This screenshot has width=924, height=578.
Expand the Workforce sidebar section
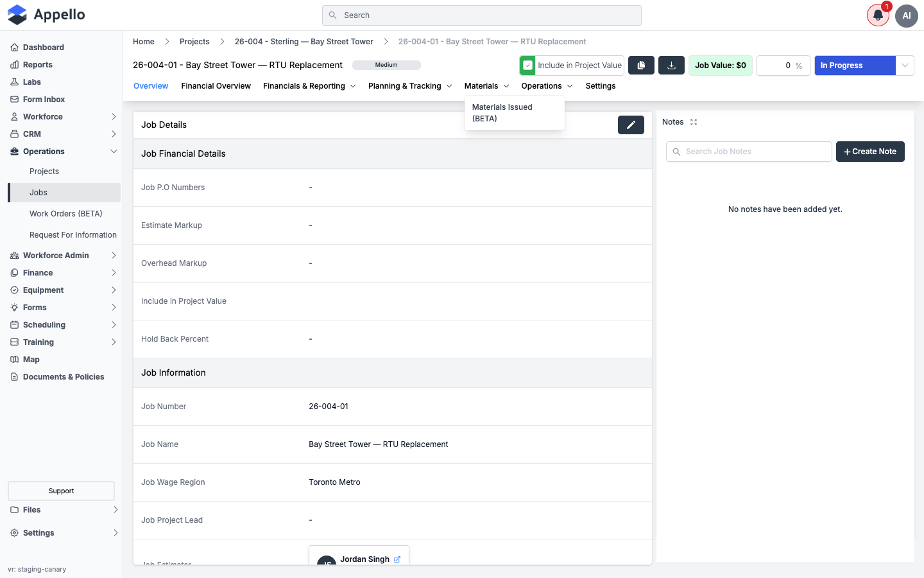[64, 117]
